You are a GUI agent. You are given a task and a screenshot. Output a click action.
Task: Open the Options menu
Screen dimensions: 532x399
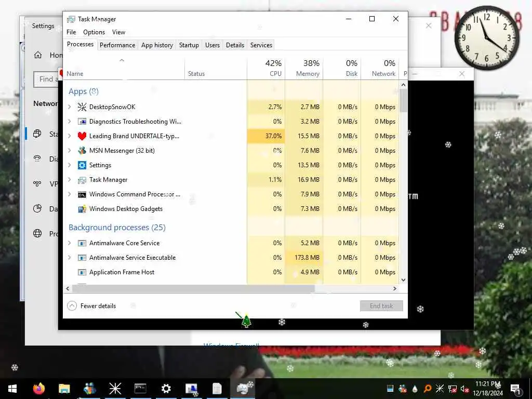click(94, 32)
